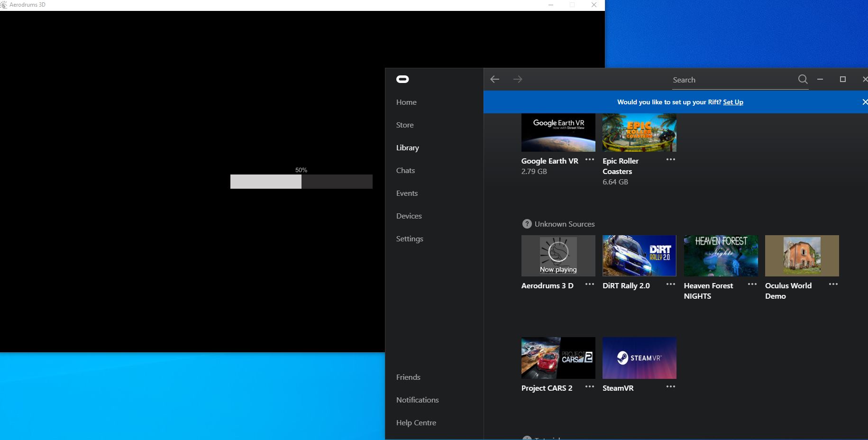
Task: Launch Heaven Forest NIGHTS thumbnail
Action: click(x=721, y=256)
